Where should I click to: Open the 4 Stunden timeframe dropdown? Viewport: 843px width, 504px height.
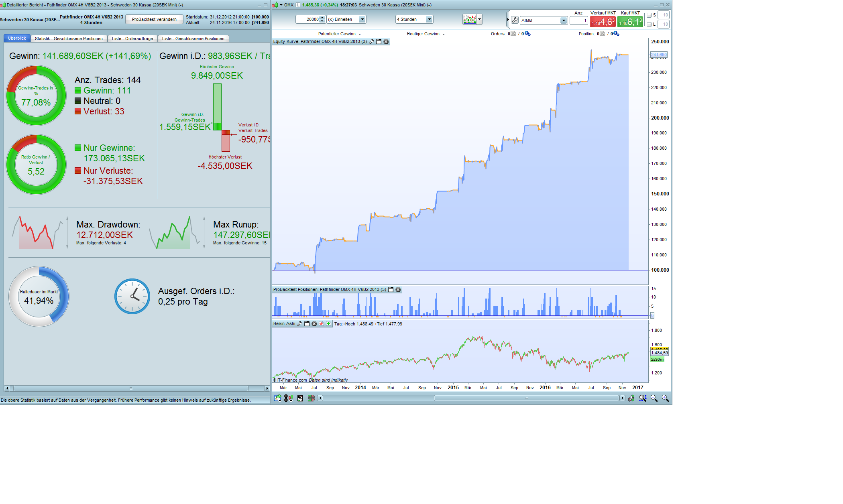[429, 19]
